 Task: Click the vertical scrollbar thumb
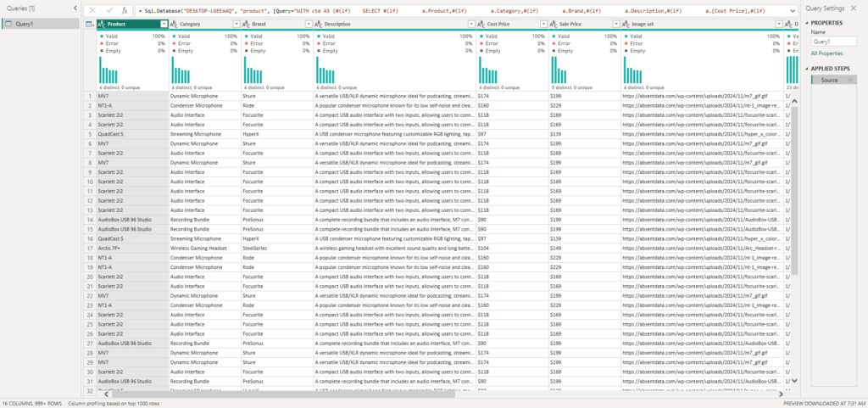[794, 191]
